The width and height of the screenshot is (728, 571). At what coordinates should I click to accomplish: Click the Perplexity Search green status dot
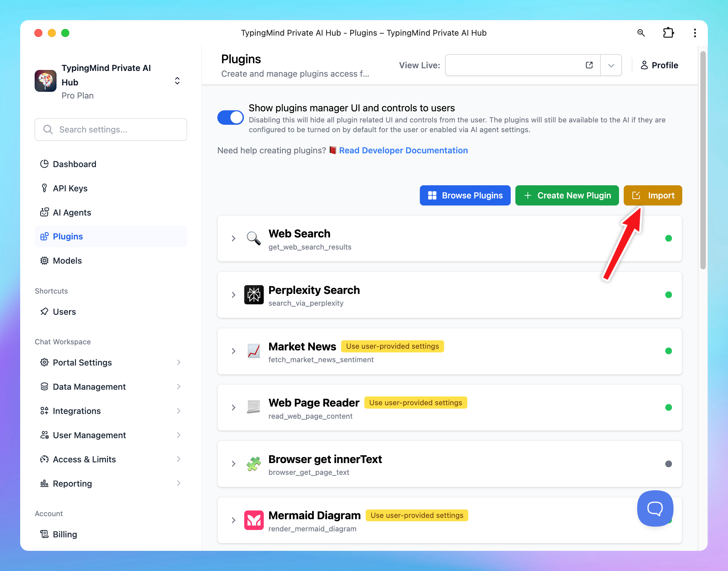click(668, 295)
